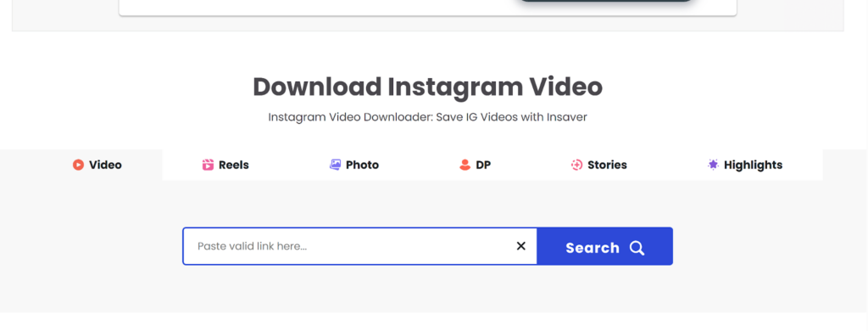Click the purple Photo gallery icon
The height and width of the screenshot is (331, 868).
335,165
